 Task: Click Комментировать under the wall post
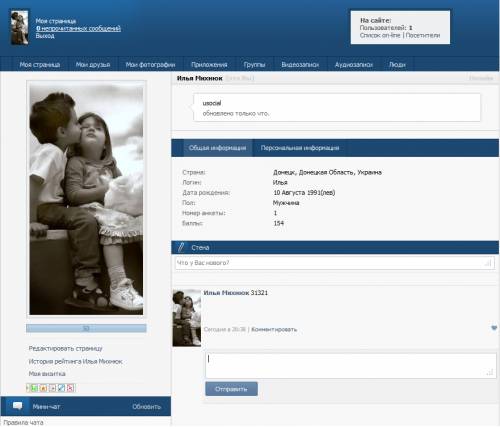(274, 329)
